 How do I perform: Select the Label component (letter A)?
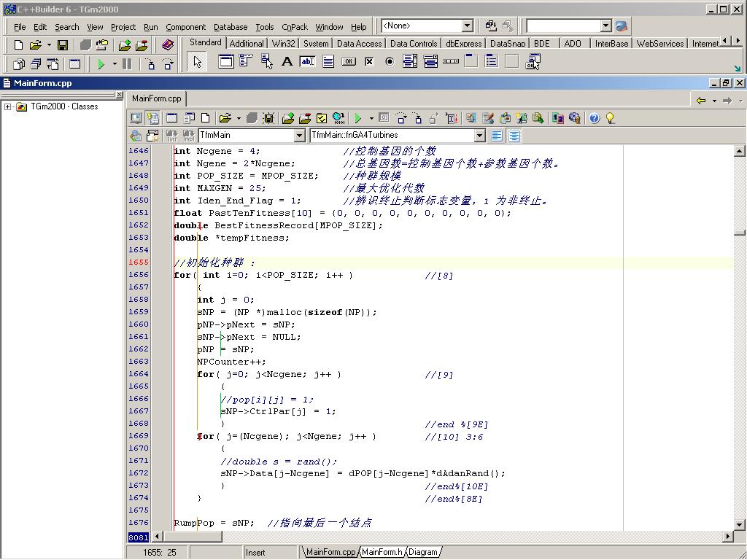click(287, 62)
